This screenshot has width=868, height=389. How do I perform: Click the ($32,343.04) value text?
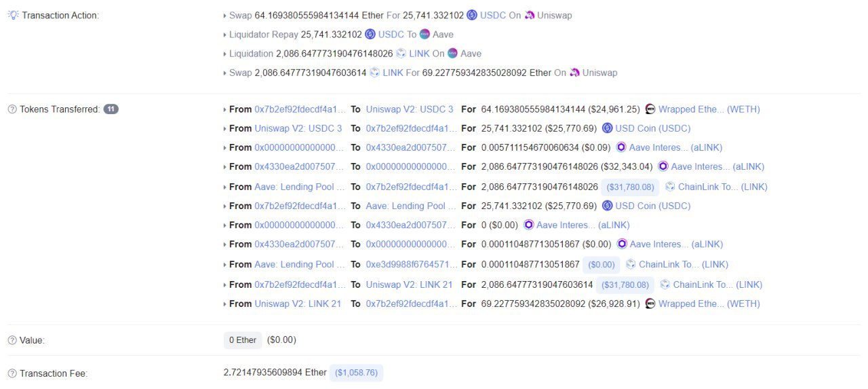[x=628, y=166]
